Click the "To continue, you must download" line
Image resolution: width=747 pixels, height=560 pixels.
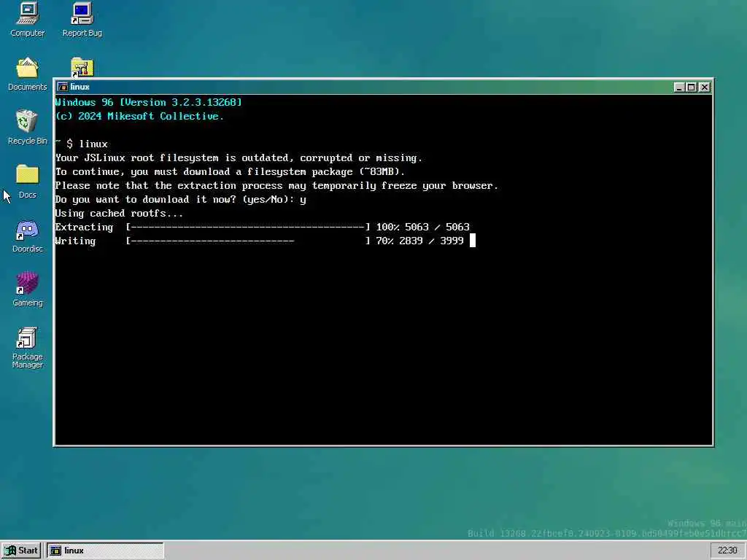click(230, 171)
